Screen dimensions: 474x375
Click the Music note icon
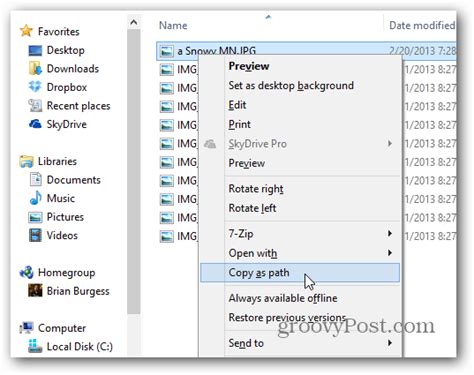click(x=36, y=198)
